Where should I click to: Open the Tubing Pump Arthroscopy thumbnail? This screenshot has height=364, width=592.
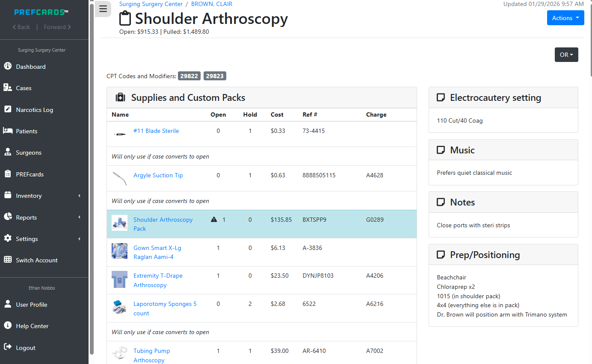[119, 353]
